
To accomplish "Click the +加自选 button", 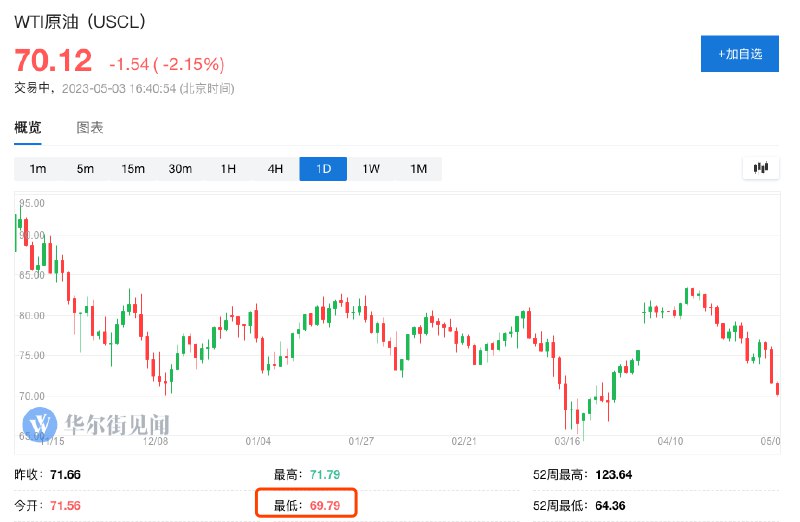I will [x=739, y=54].
